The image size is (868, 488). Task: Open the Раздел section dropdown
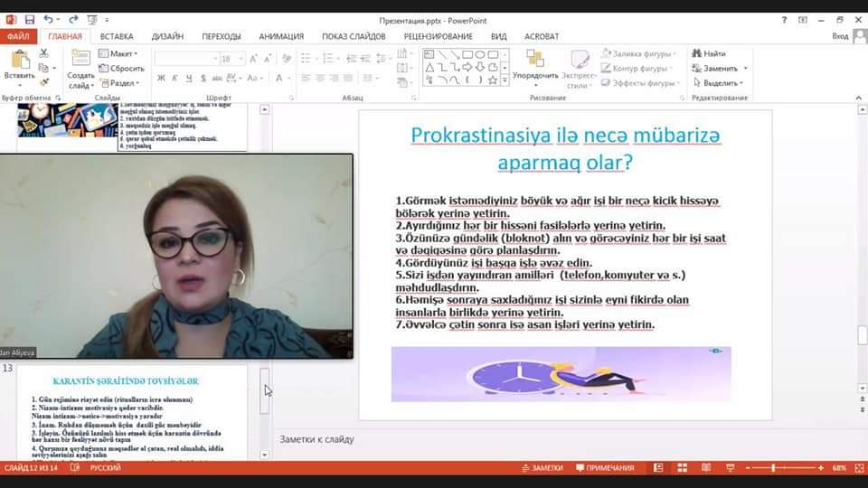119,83
